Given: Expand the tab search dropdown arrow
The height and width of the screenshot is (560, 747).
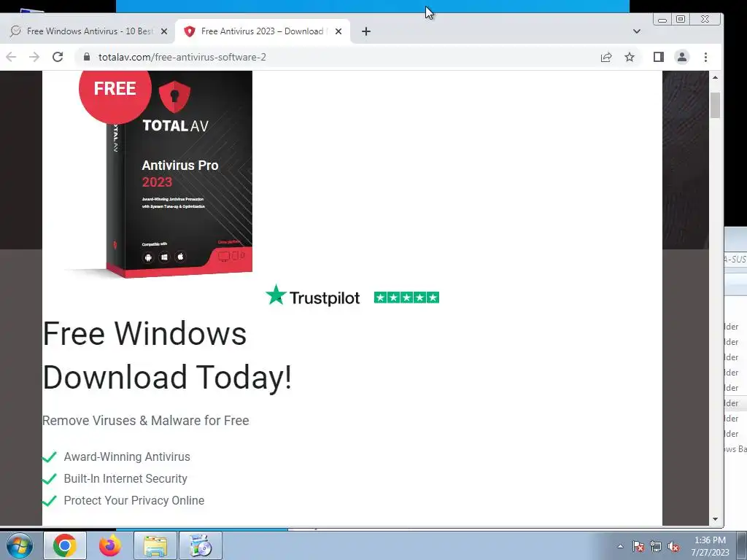Looking at the screenshot, I should pos(636,31).
